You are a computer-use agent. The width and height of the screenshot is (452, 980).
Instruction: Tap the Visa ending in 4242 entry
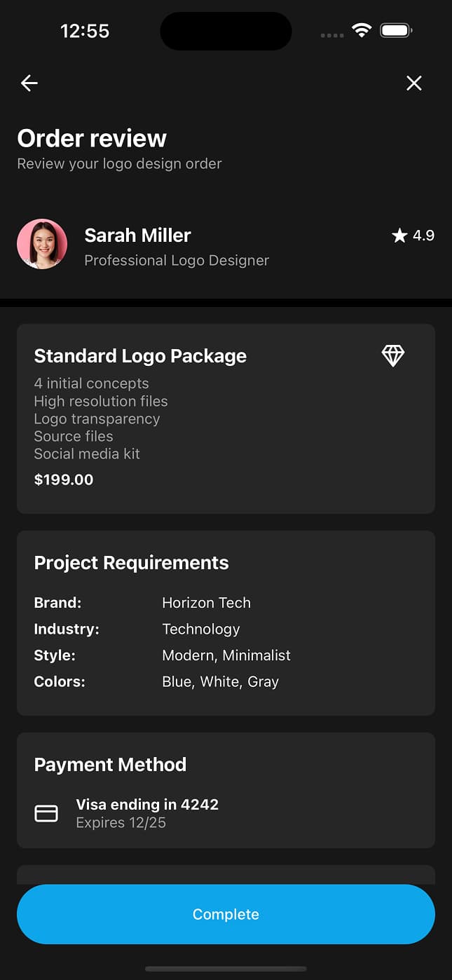[x=147, y=805]
